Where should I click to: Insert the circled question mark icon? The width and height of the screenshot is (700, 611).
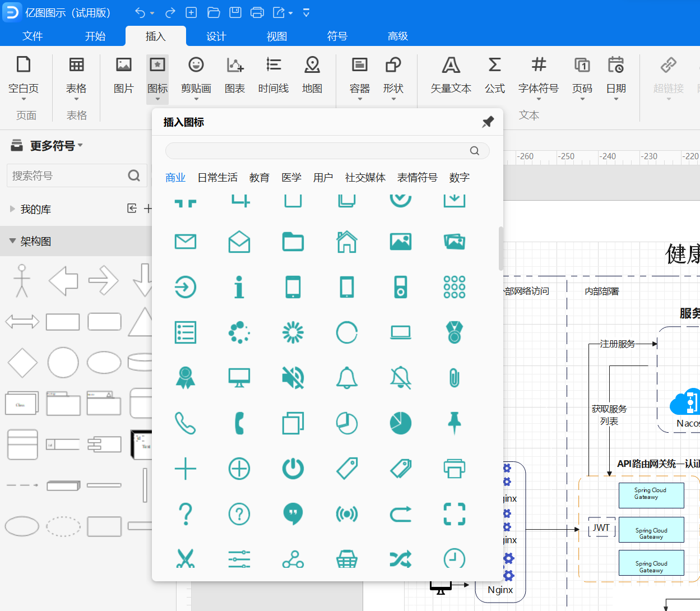pos(239,514)
